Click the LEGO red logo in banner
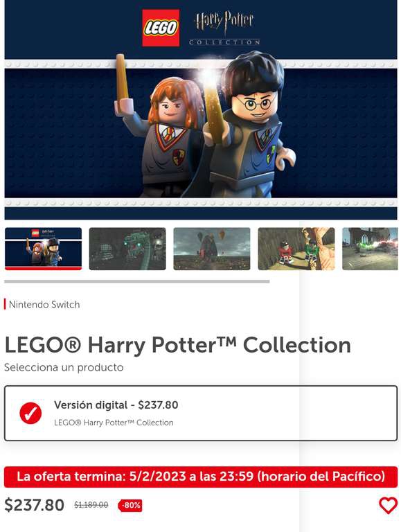The image size is (401, 532). pos(161,28)
